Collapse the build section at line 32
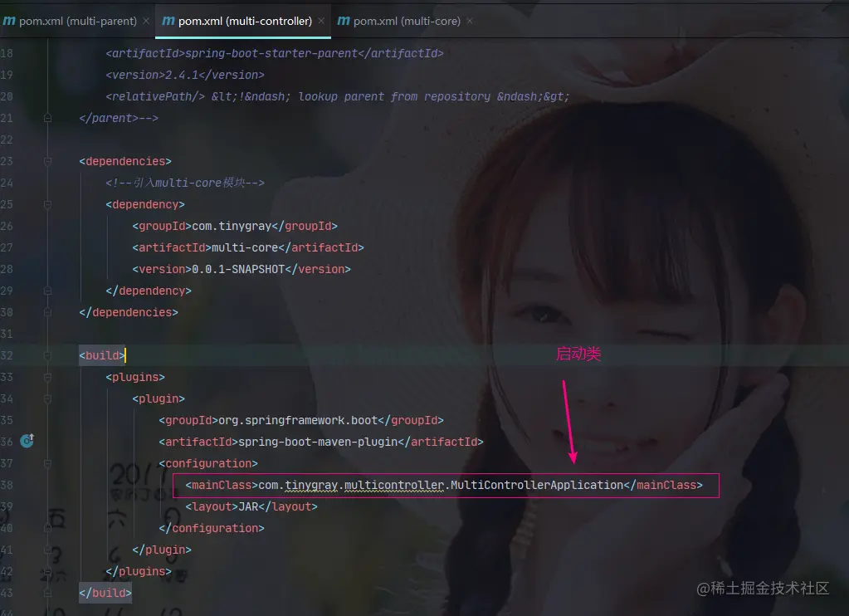Screen dimensions: 849x616 [47, 355]
